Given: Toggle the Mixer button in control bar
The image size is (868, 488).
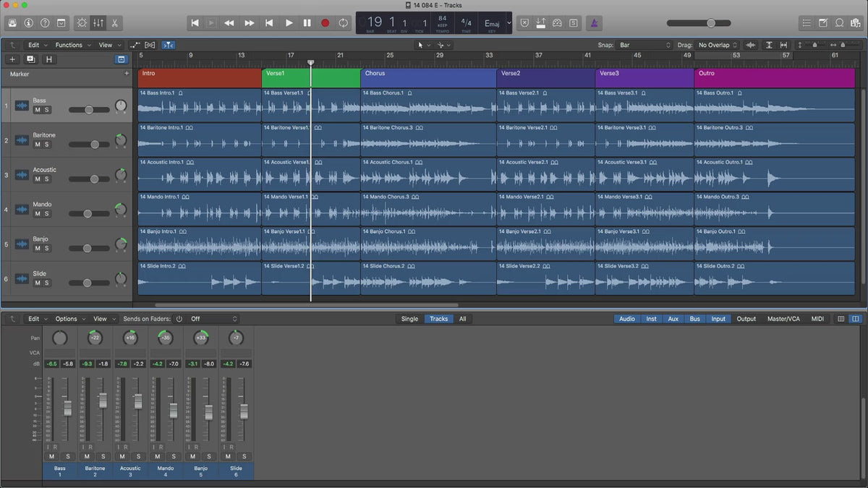Looking at the screenshot, I should tap(98, 23).
